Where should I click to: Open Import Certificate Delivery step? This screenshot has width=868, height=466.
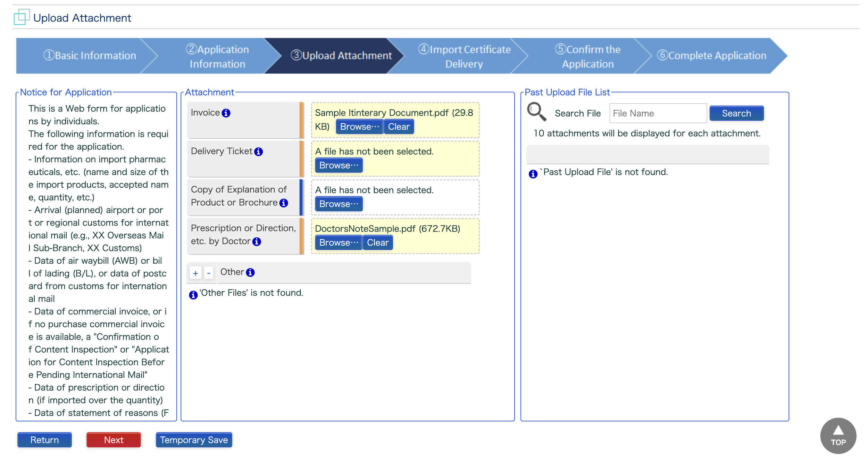click(x=464, y=56)
